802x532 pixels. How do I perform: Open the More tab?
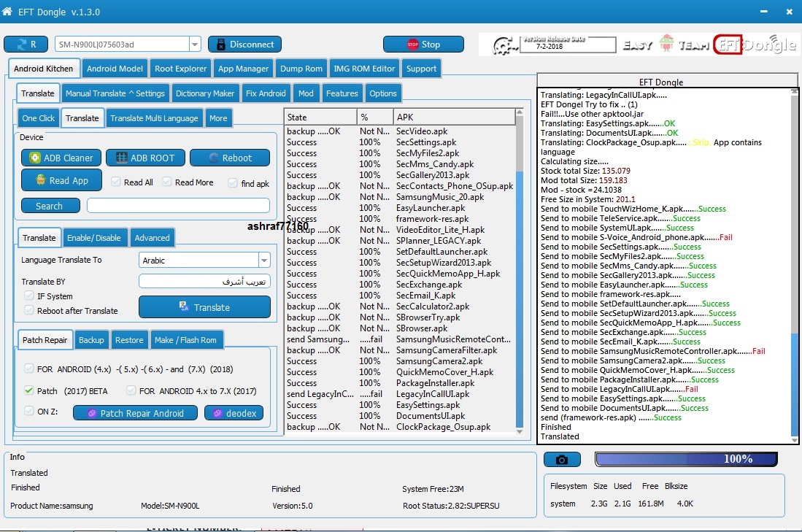pyautogui.click(x=218, y=118)
